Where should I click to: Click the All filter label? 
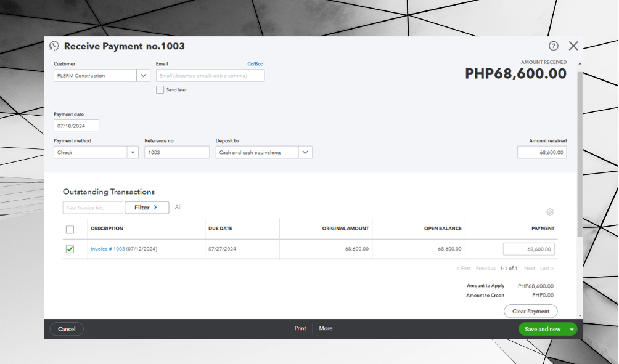coord(178,207)
